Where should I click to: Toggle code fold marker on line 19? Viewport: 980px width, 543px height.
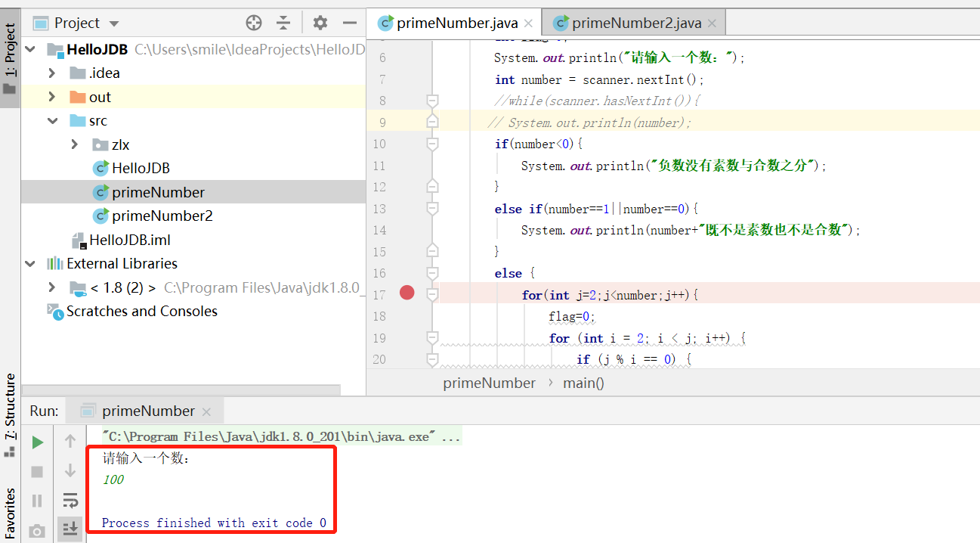pos(432,337)
